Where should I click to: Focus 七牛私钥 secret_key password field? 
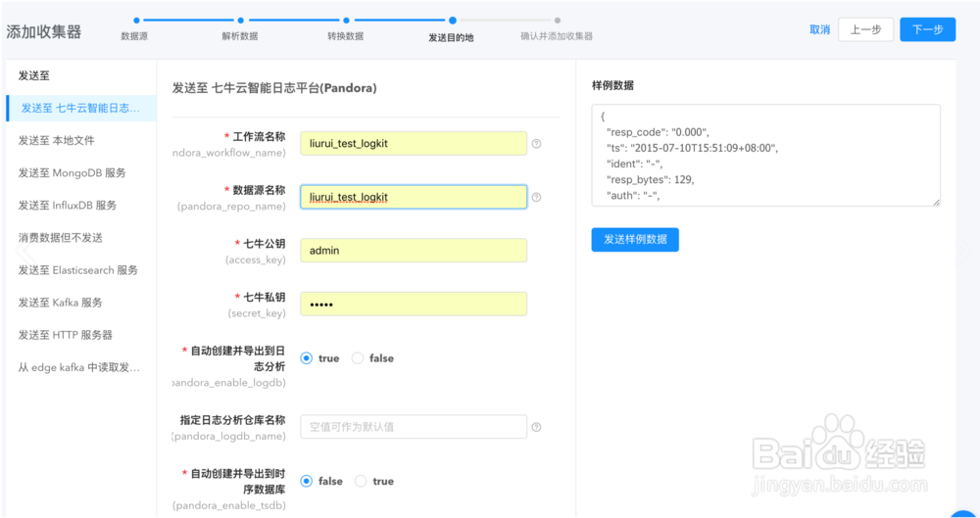point(414,305)
